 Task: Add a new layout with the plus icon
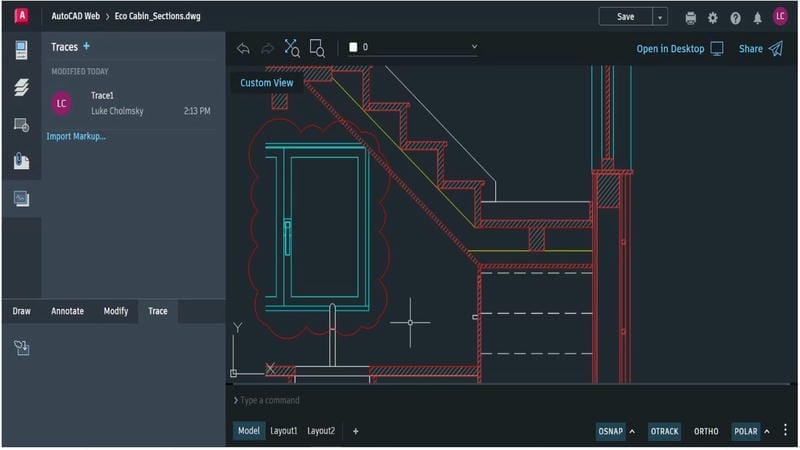tap(356, 431)
